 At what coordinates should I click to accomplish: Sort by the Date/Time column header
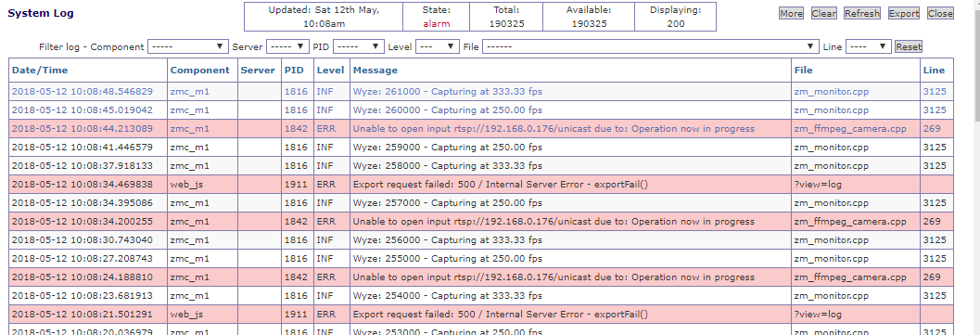coord(40,70)
